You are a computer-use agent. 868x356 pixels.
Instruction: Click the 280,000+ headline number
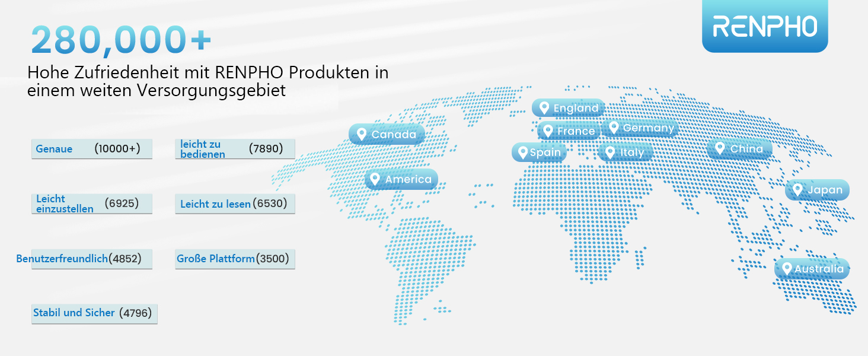click(121, 40)
